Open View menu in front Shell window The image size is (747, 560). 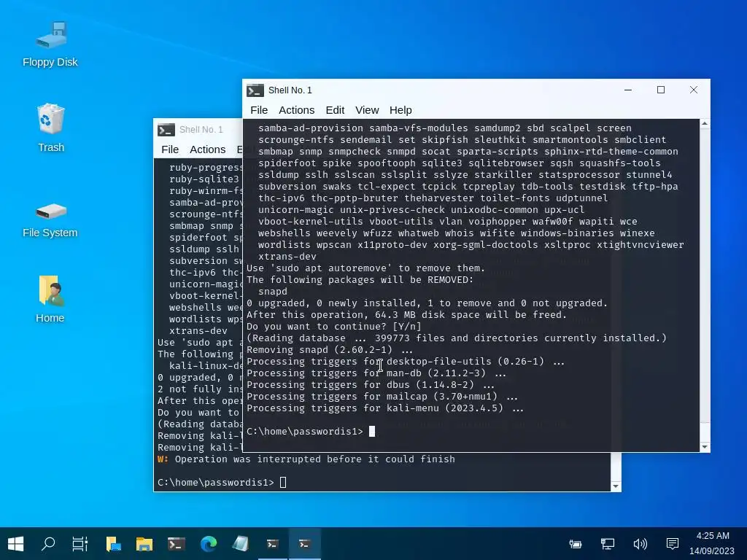[367, 111]
